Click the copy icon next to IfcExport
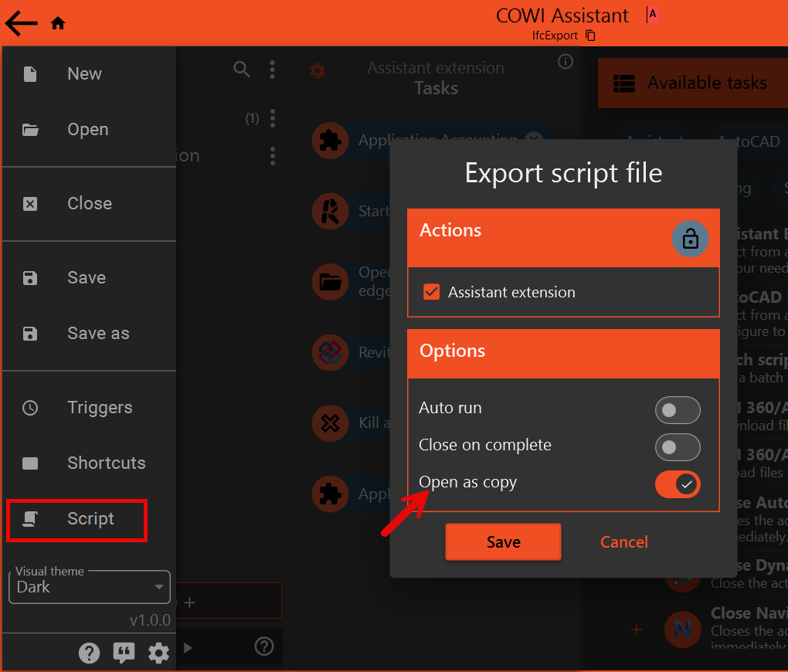This screenshot has height=672, width=788. click(590, 36)
